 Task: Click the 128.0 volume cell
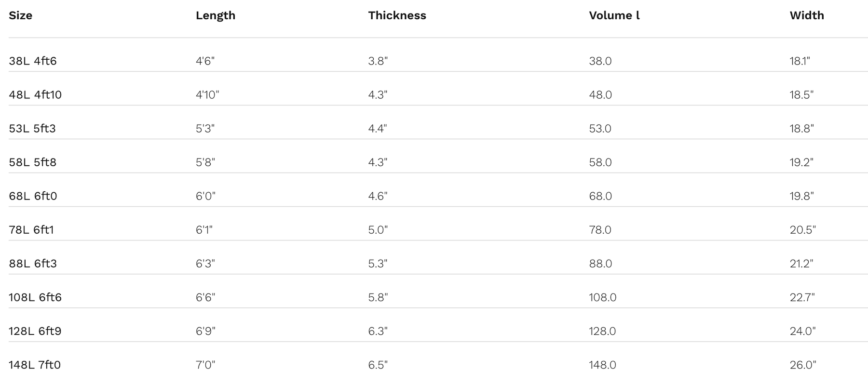point(602,331)
